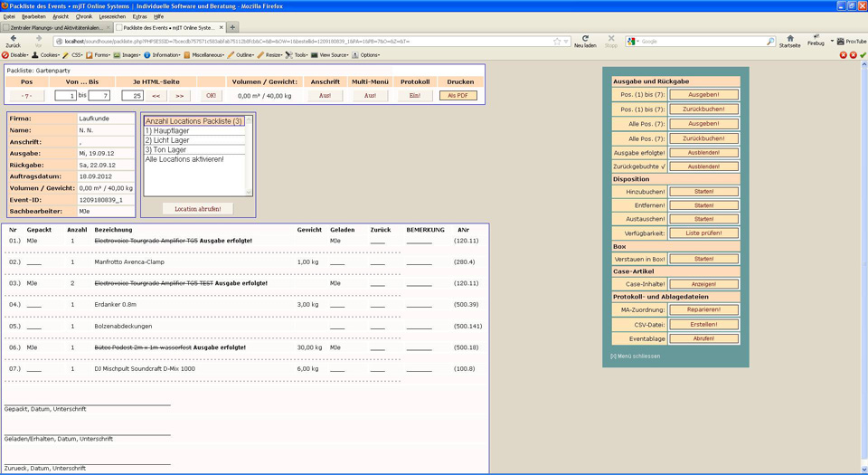Select Alle Locations aktivieren! entry
This screenshot has height=475, width=868.
click(x=194, y=159)
